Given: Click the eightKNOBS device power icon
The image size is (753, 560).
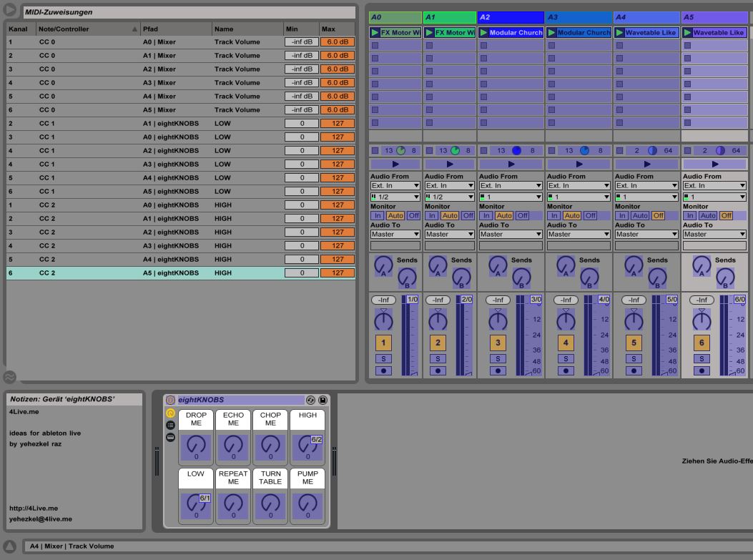Looking at the screenshot, I should (170, 401).
